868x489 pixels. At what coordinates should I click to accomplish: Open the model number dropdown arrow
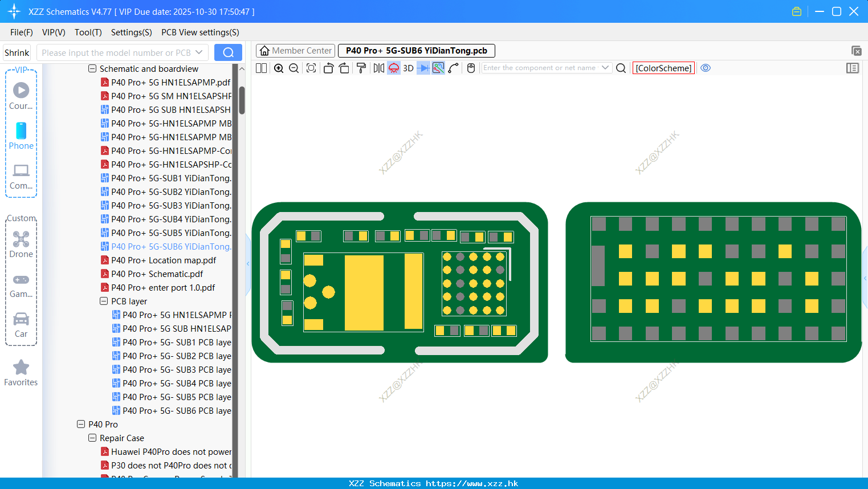click(x=199, y=52)
